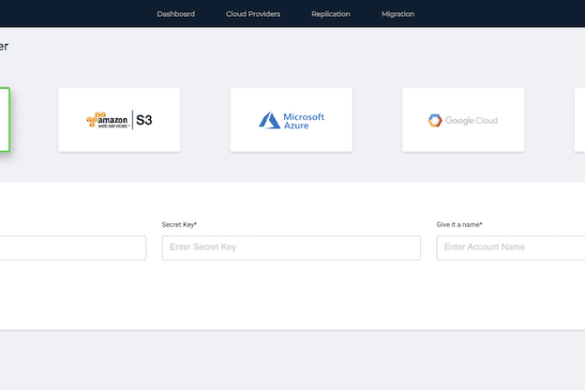585x390 pixels.
Task: Click the Secret Key* label
Action: pyautogui.click(x=179, y=224)
